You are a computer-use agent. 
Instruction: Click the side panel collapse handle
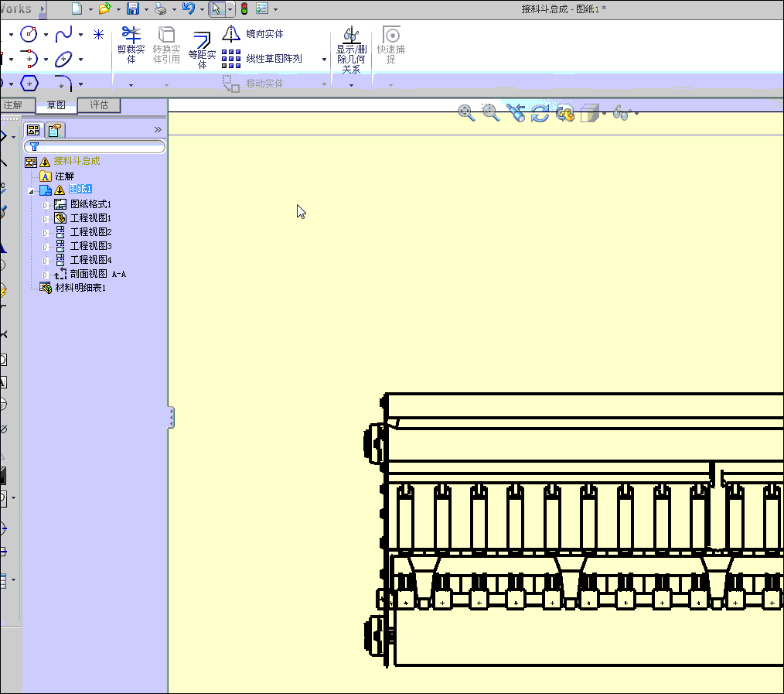[x=171, y=417]
